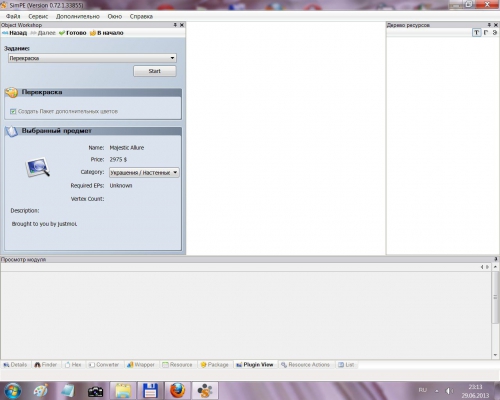Open the Дополнительно menu
Viewport: 500px width, 400px height.
click(x=78, y=16)
